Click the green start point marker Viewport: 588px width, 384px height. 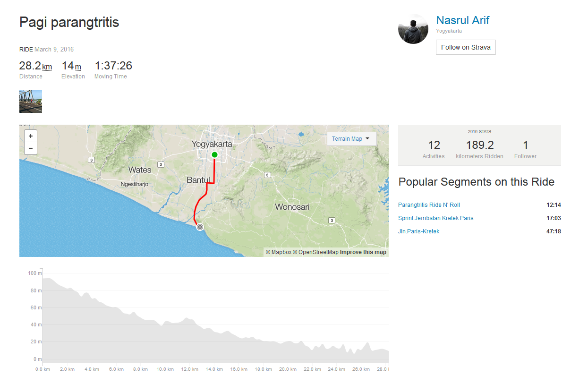(x=214, y=154)
